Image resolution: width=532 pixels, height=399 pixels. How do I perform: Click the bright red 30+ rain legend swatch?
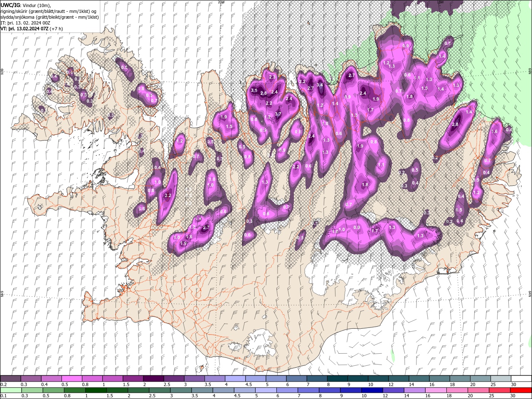click(x=521, y=390)
